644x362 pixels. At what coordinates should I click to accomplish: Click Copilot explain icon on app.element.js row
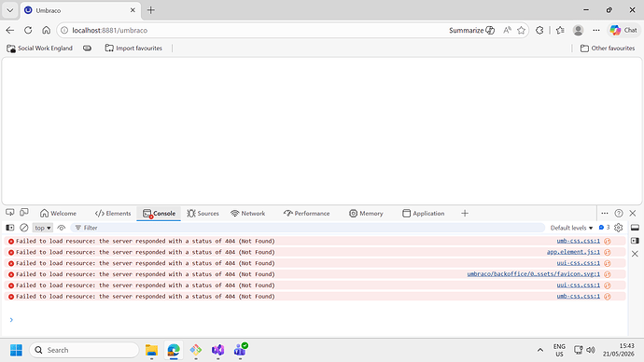click(608, 252)
